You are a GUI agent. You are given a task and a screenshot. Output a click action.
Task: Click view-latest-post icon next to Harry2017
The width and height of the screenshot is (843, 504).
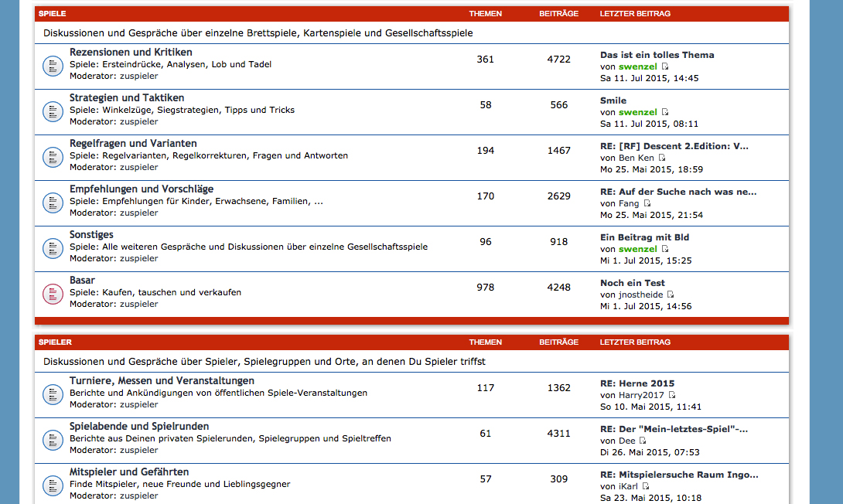click(671, 395)
